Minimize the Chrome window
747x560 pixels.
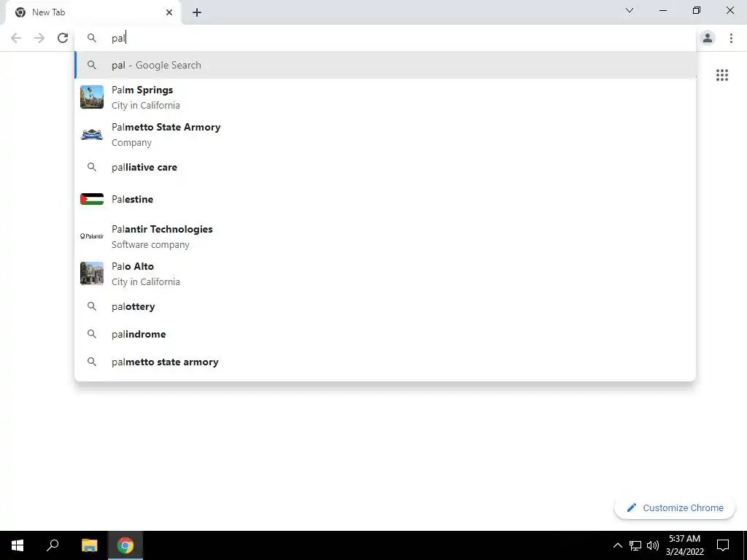[663, 10]
